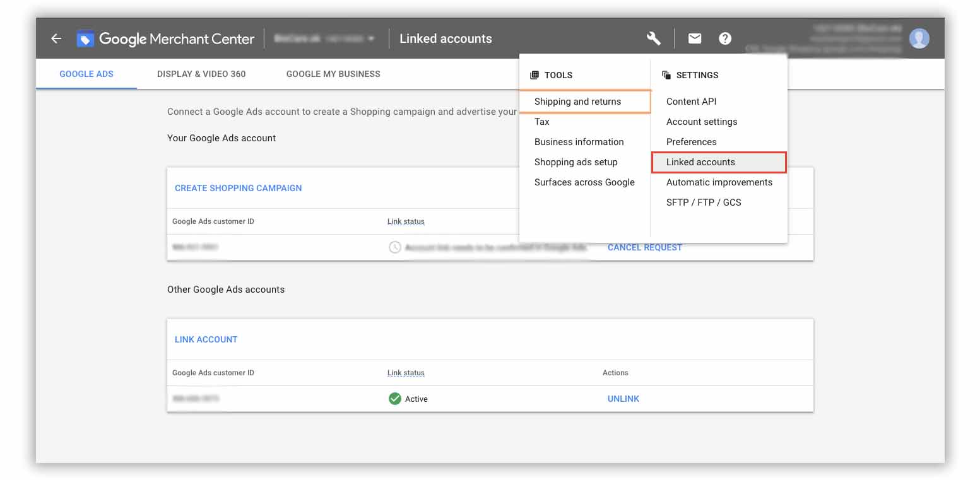Click Actions column header
This screenshot has width=980, height=480.
(615, 373)
